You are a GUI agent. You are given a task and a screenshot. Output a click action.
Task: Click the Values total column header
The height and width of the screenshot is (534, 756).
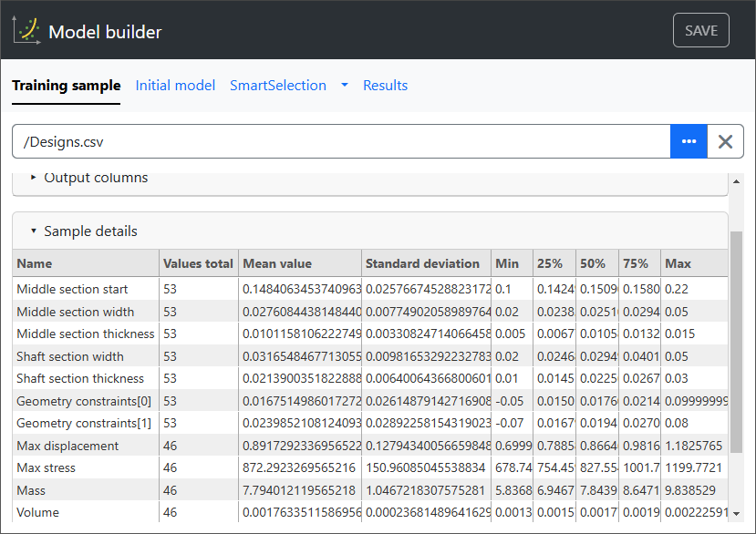point(198,263)
